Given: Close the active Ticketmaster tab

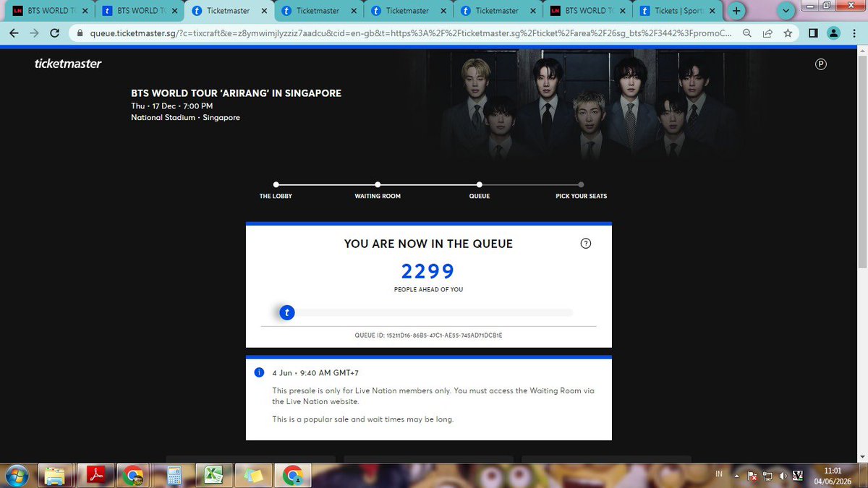Looking at the screenshot, I should pyautogui.click(x=263, y=11).
